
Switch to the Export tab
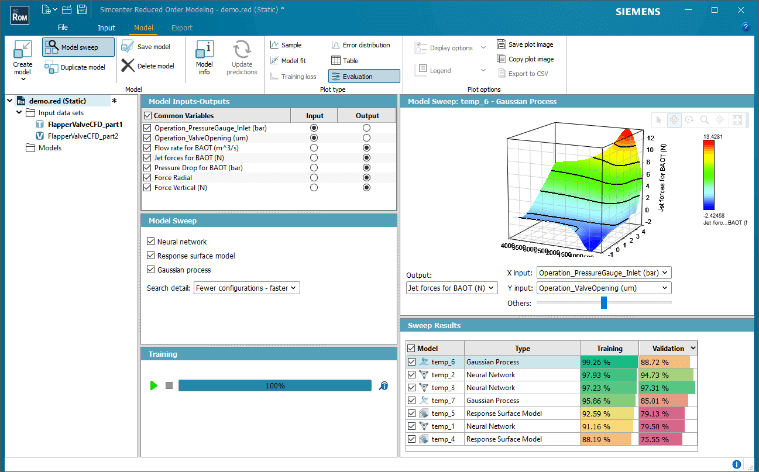pyautogui.click(x=182, y=28)
